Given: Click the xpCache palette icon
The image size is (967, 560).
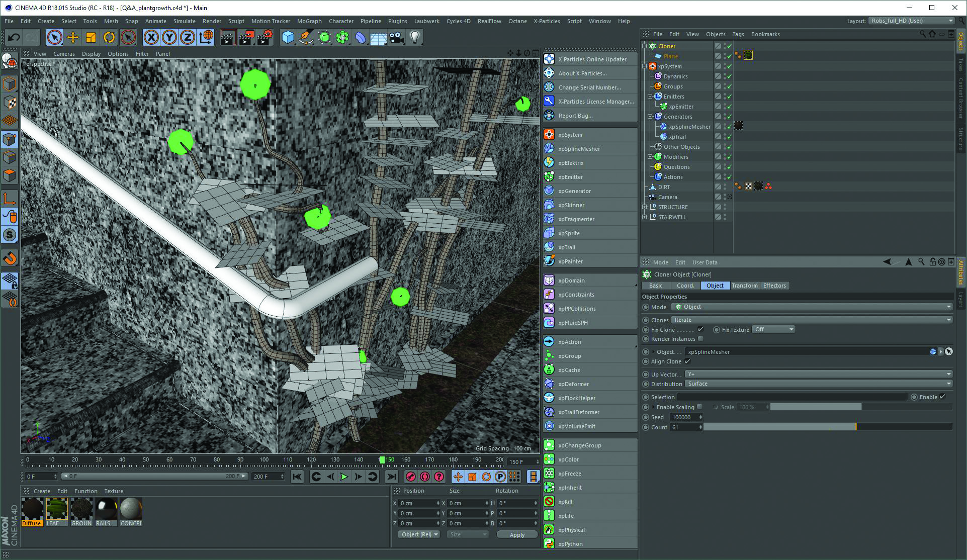Looking at the screenshot, I should click(549, 370).
